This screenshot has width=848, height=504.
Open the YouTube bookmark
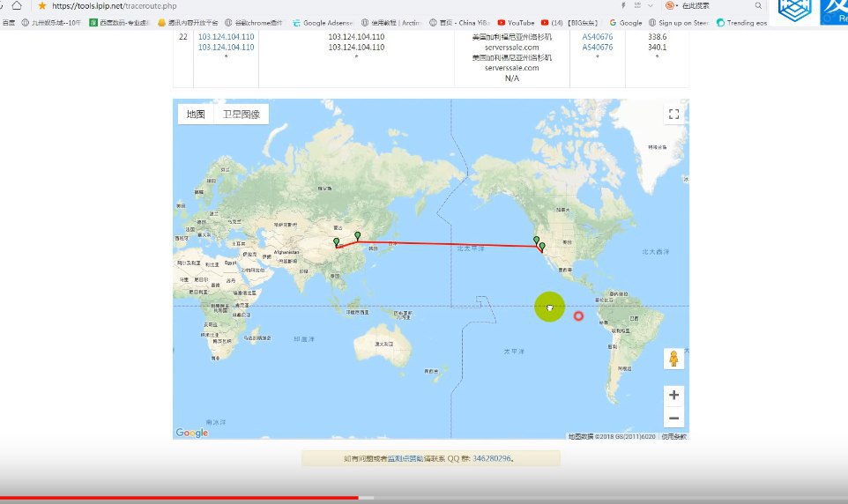tap(516, 23)
